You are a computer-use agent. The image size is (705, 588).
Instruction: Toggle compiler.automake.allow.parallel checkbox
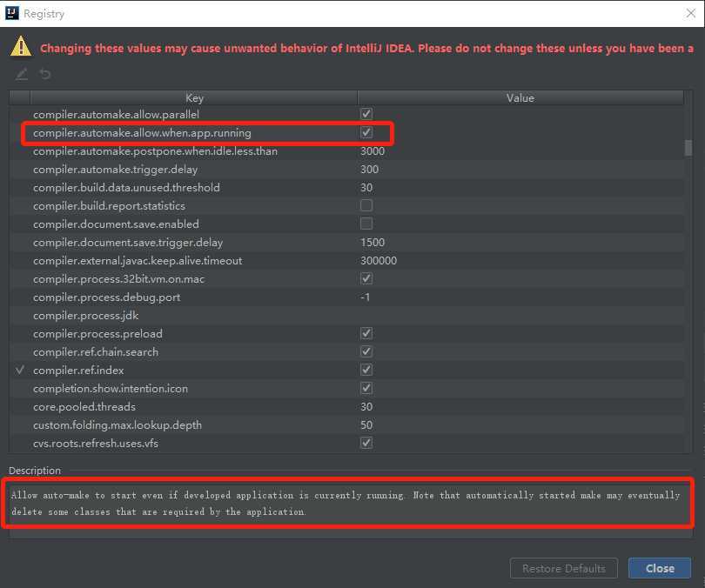(366, 114)
